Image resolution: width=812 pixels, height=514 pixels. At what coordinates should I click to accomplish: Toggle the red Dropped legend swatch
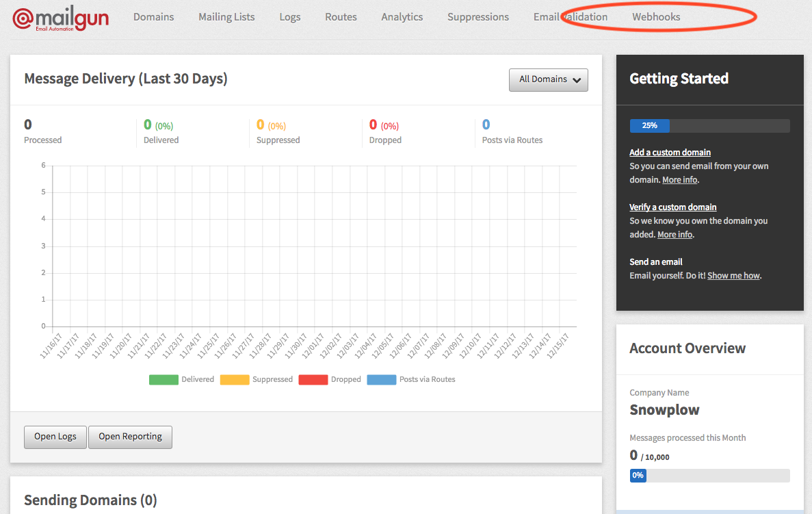(313, 380)
